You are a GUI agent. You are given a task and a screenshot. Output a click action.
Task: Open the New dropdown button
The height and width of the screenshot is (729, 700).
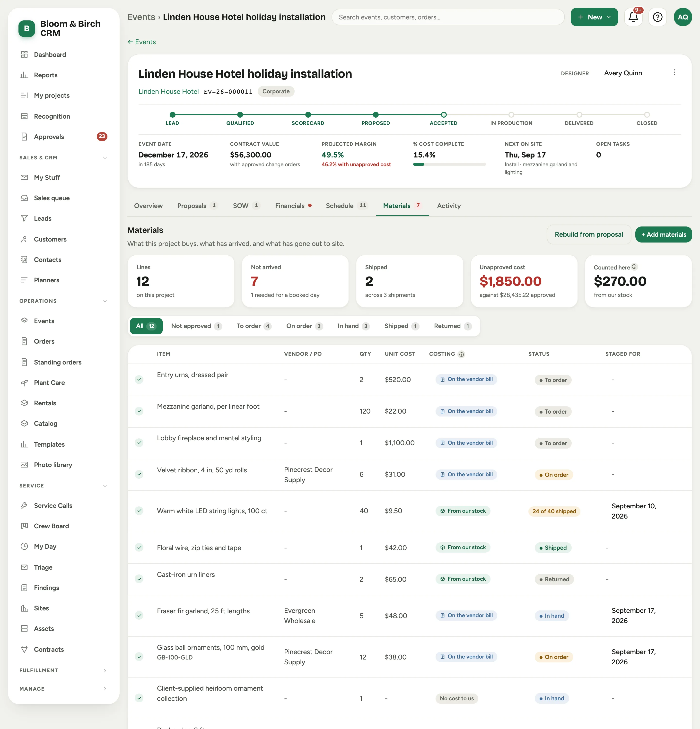[594, 17]
